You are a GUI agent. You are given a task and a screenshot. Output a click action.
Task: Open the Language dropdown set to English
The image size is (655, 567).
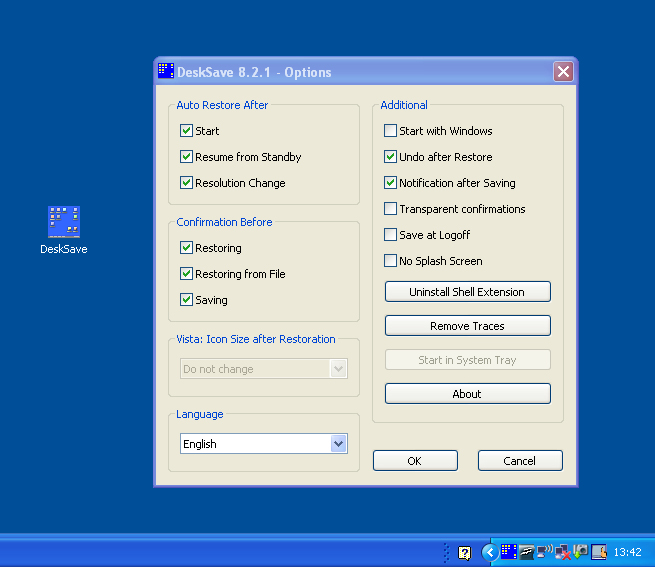pos(337,444)
